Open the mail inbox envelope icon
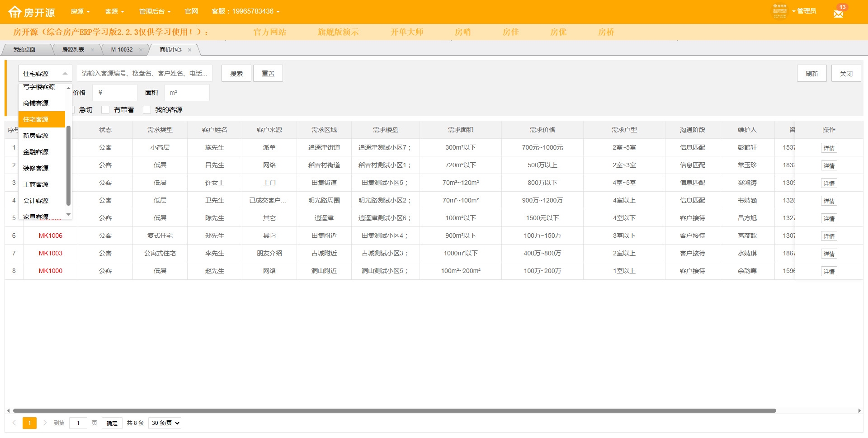Viewport: 868px width, 438px height. coord(839,13)
